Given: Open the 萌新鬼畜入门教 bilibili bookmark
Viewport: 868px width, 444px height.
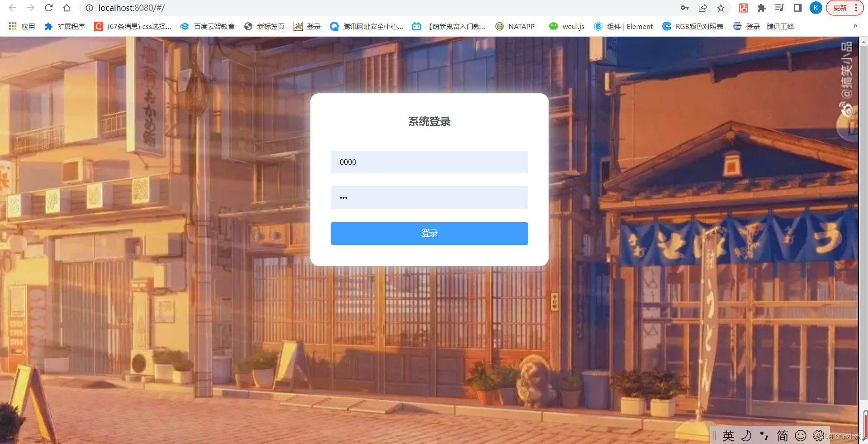Looking at the screenshot, I should (x=449, y=26).
